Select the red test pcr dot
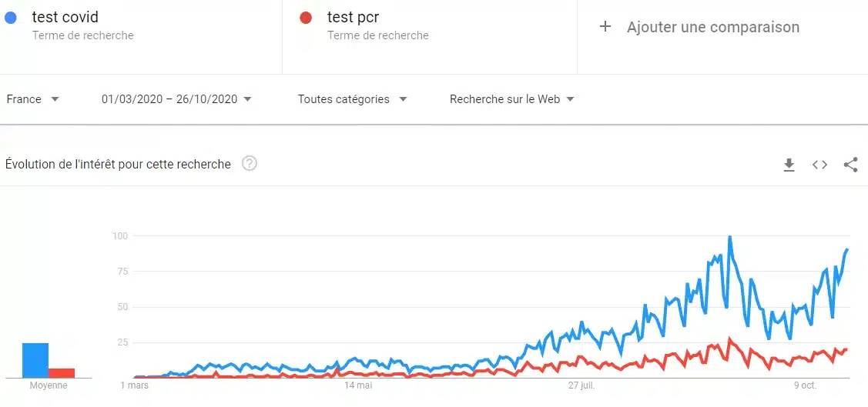Screen dimensions: 868x407 [x=306, y=18]
